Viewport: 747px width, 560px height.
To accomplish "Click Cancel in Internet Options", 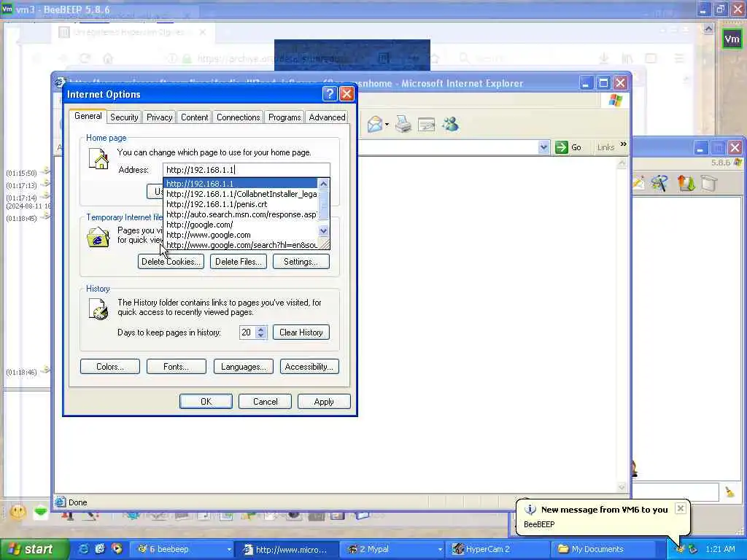I will [x=265, y=402].
